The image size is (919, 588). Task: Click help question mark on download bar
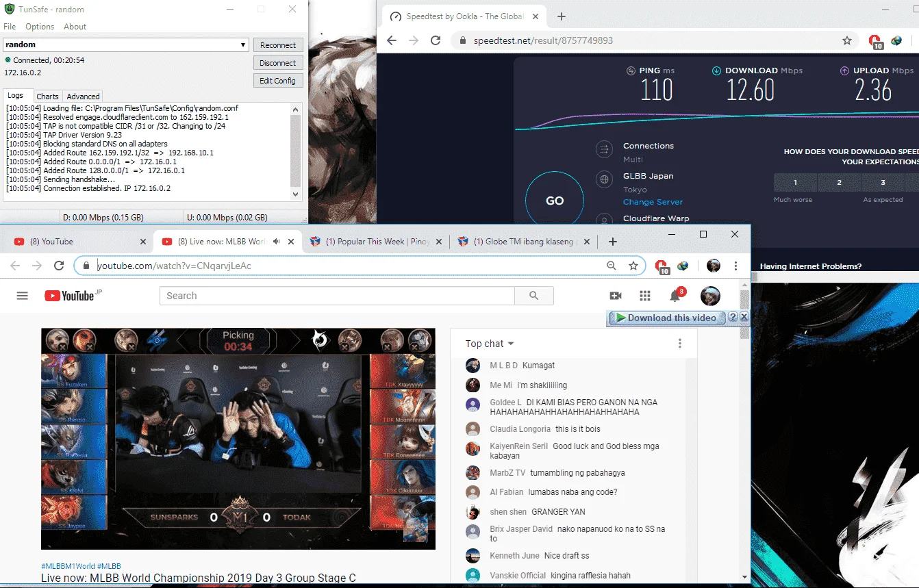(733, 318)
